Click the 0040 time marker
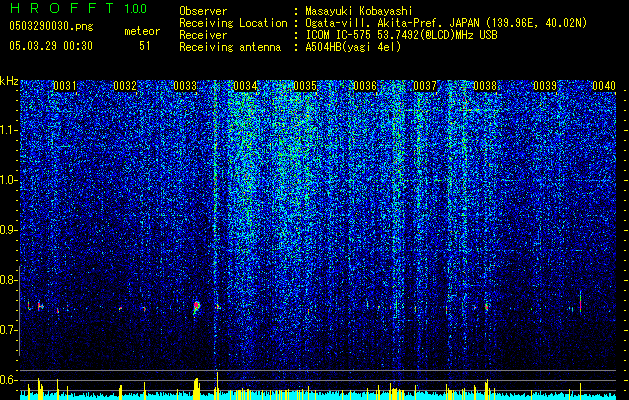 coord(604,86)
